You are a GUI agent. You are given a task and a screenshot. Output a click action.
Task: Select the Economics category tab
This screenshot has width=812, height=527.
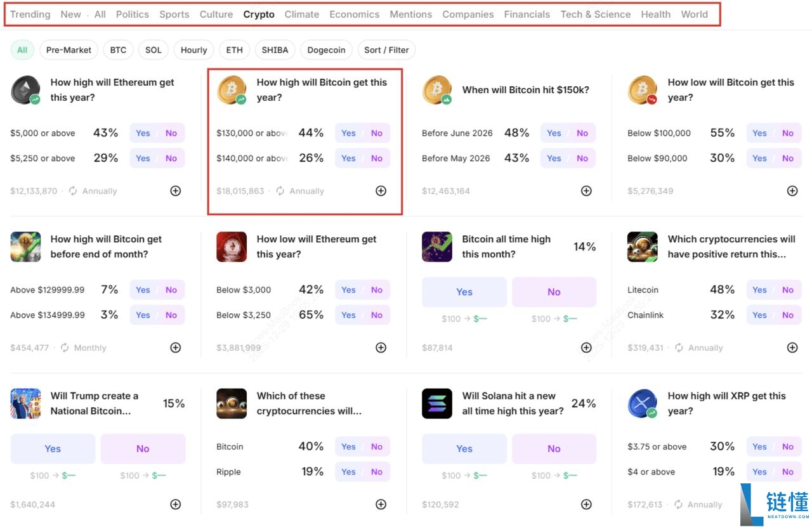pos(355,14)
